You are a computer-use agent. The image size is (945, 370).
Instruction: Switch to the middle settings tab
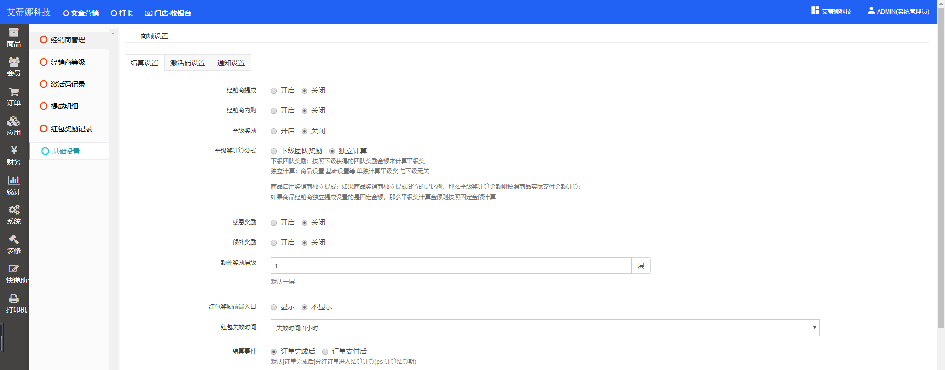(x=187, y=63)
